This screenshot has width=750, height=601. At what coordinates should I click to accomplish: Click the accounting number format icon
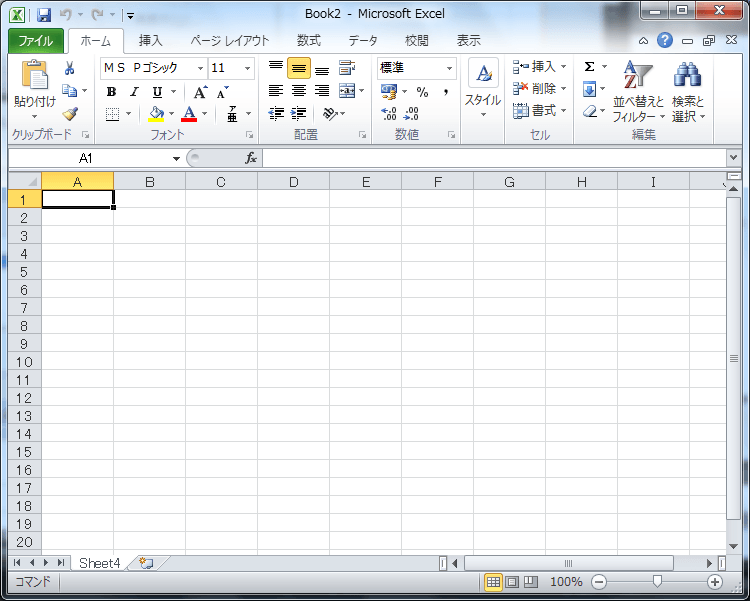point(389,91)
